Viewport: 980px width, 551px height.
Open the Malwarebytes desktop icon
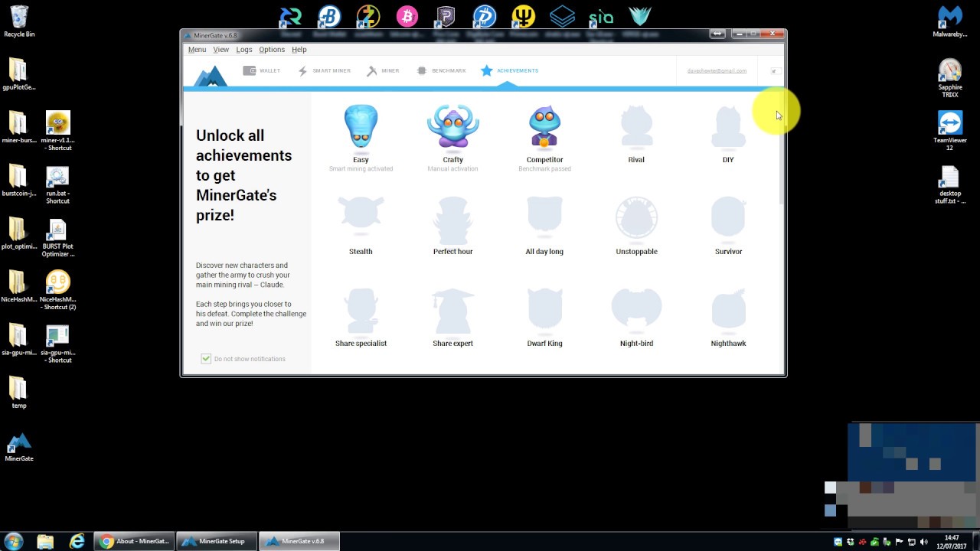950,21
